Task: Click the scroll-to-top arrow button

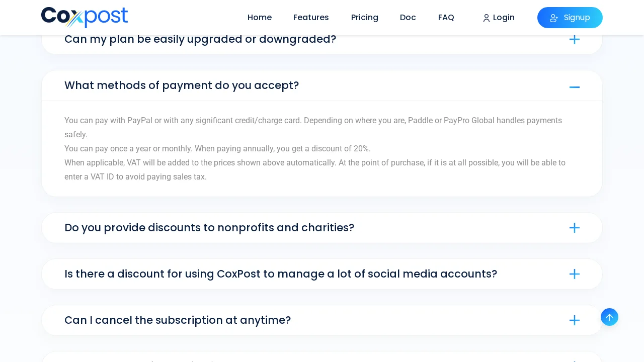Action: pos(609,317)
